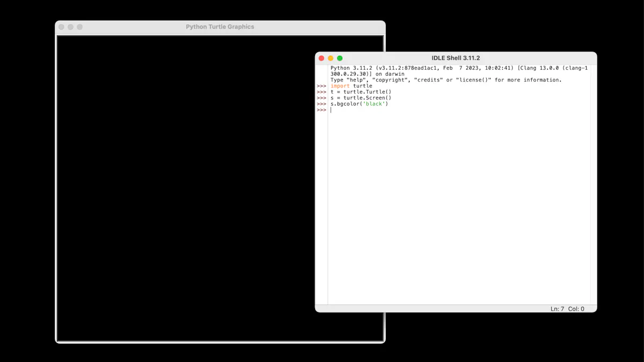Screen dimensions: 644x362
Task: Click the >>> prompt beside 'import turtle'
Action: 321,85
